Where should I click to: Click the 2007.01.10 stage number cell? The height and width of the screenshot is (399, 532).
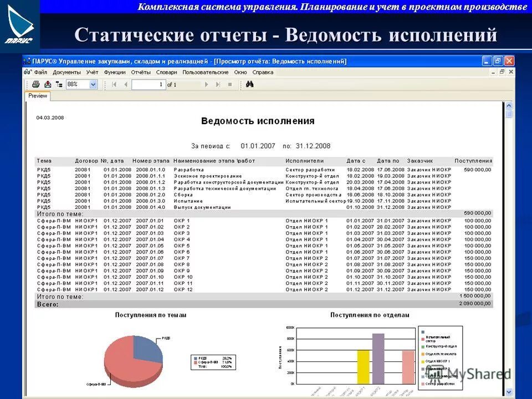click(150, 277)
